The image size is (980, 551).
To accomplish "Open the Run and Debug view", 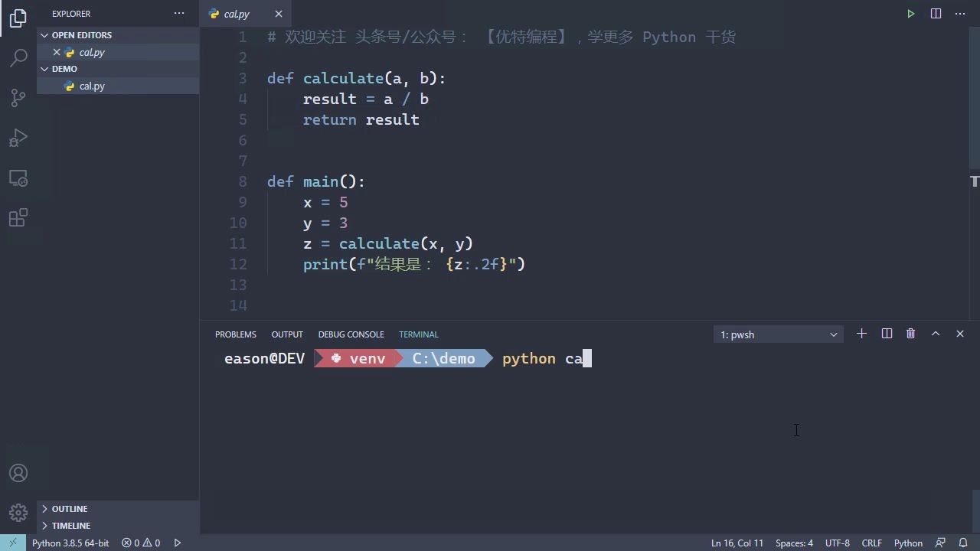I will point(18,138).
